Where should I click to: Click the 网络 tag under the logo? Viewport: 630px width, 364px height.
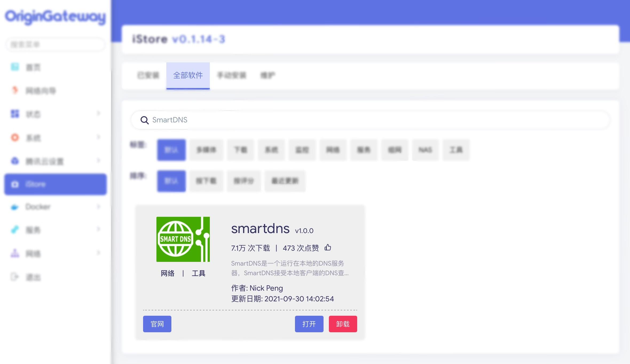click(168, 273)
